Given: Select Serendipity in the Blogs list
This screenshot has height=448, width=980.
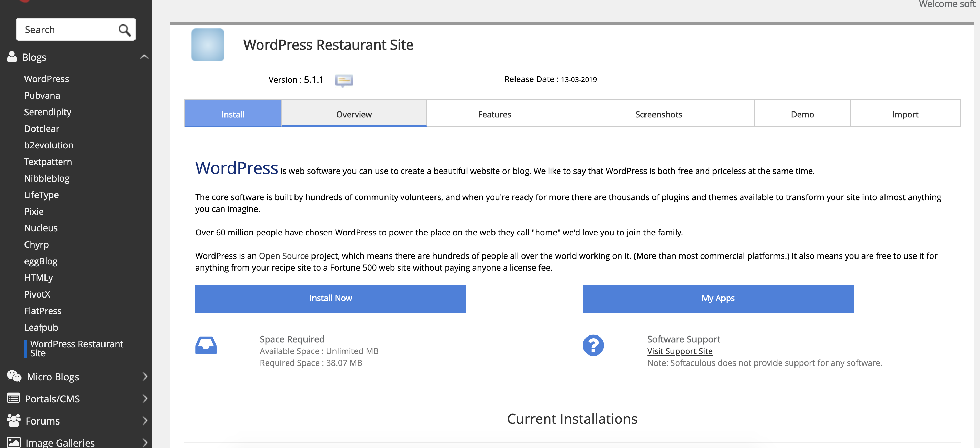Looking at the screenshot, I should click(x=48, y=112).
